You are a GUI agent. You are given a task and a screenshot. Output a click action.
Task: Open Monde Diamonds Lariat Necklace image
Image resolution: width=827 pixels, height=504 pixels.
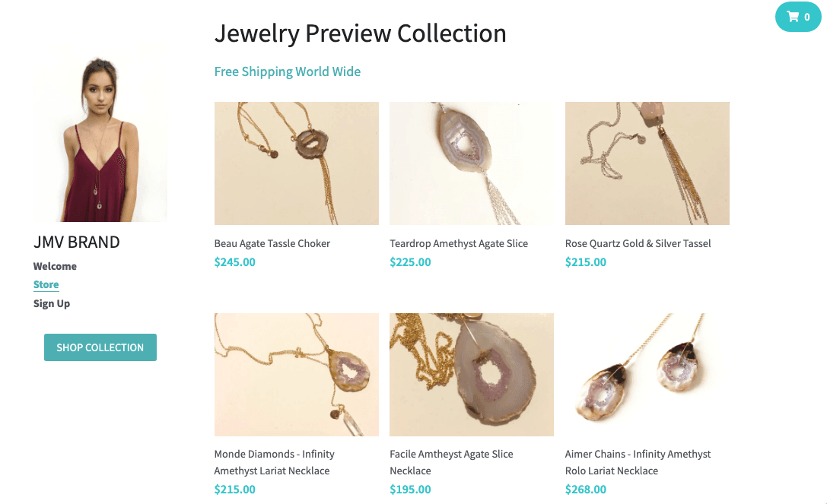click(297, 375)
